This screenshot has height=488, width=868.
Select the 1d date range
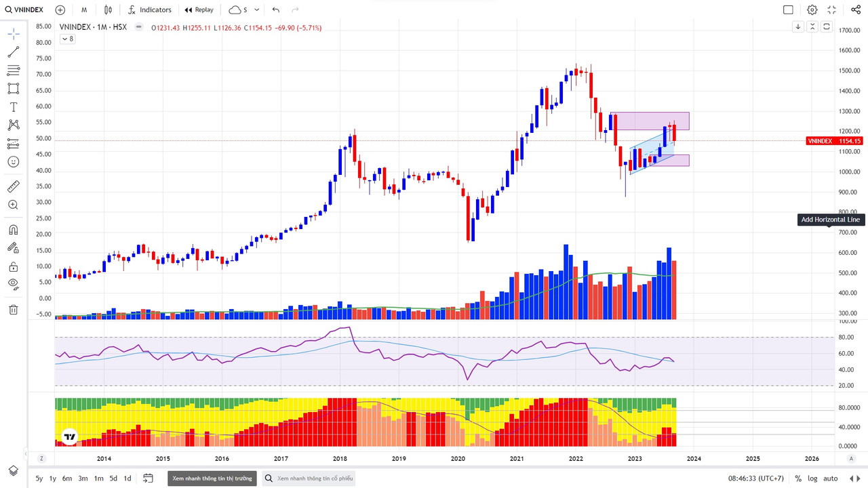click(127, 479)
